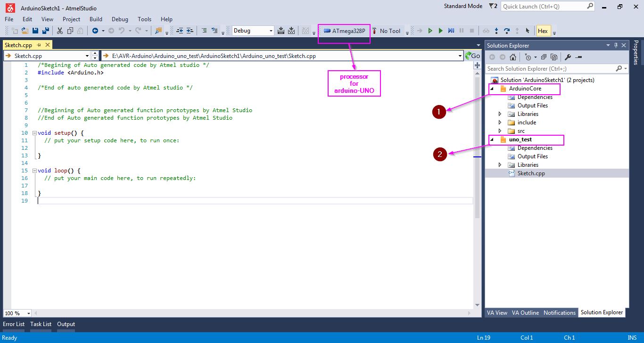Image resolution: width=644 pixels, height=343 pixels.
Task: Click the Go button beside file path
Action: [x=473, y=56]
